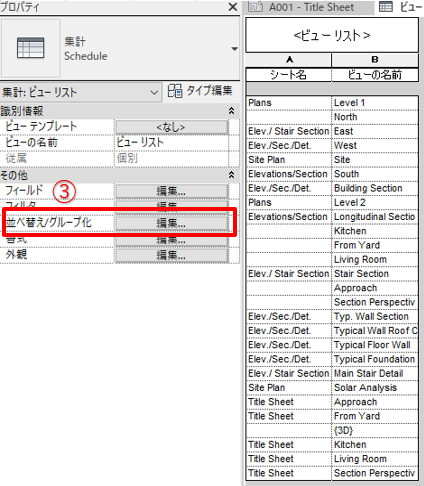The width and height of the screenshot is (424, 486).
Task: Select the Longitudinal Sectio cell
Action: 375,217
